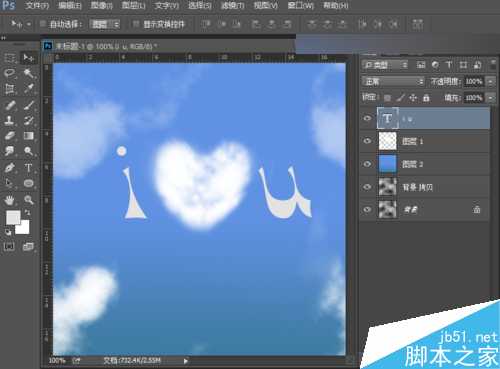Open the 编辑 menu

pyautogui.click(x=70, y=6)
